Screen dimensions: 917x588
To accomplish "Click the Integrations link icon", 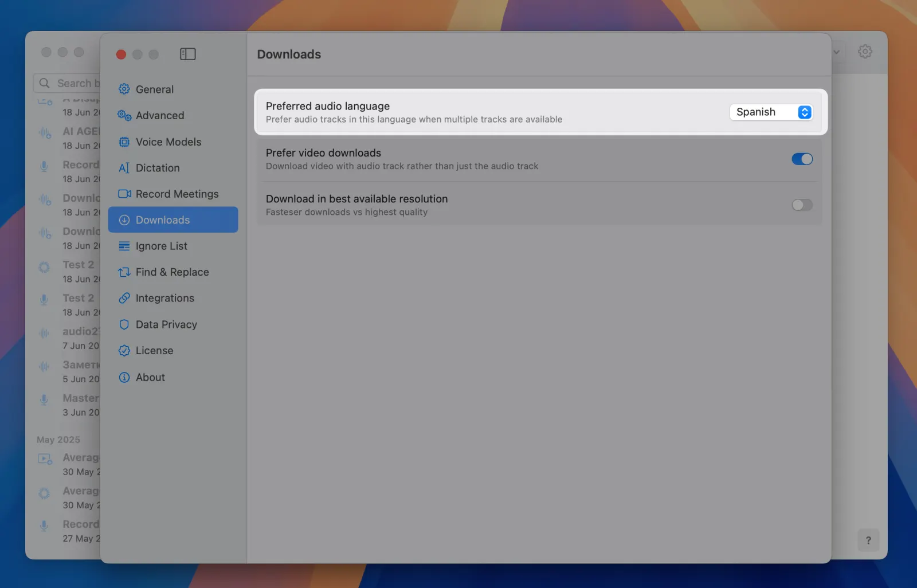I will [x=124, y=298].
